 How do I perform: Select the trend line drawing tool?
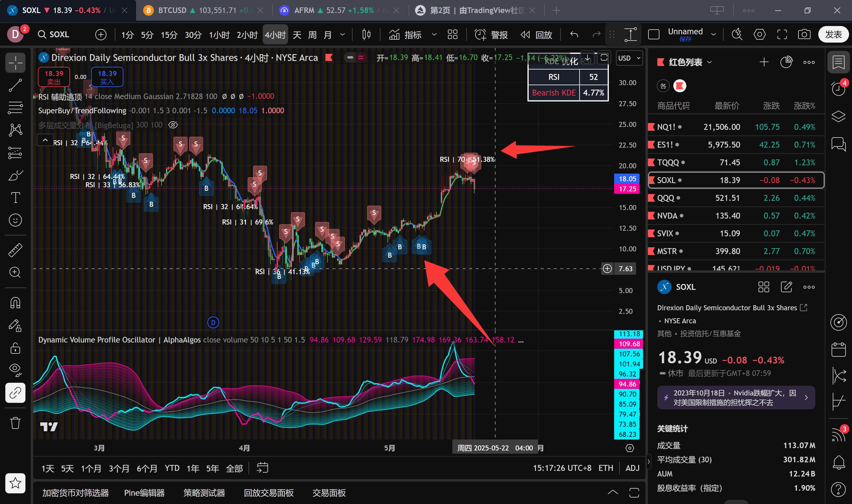point(15,85)
